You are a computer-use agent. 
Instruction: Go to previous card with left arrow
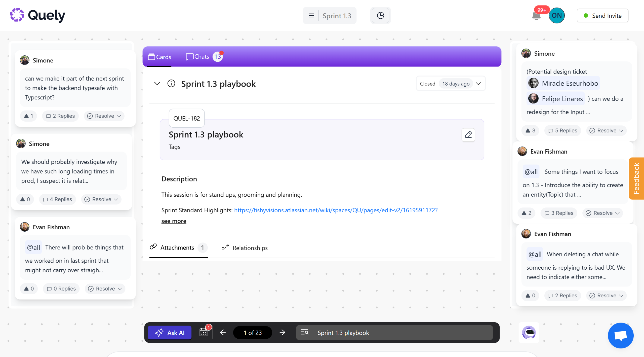(x=223, y=333)
